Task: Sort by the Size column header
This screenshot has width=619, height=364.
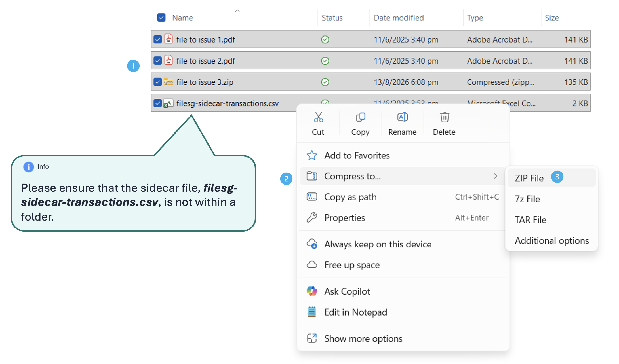Action: (552, 18)
